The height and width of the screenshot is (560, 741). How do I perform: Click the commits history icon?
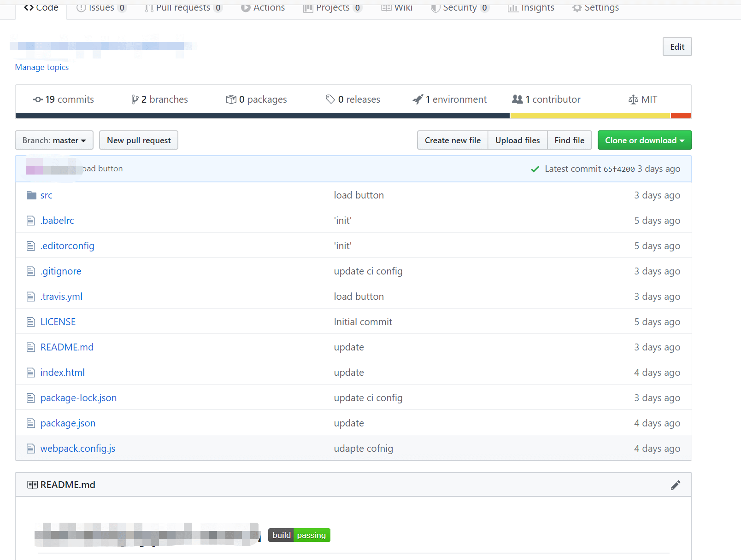coord(38,99)
